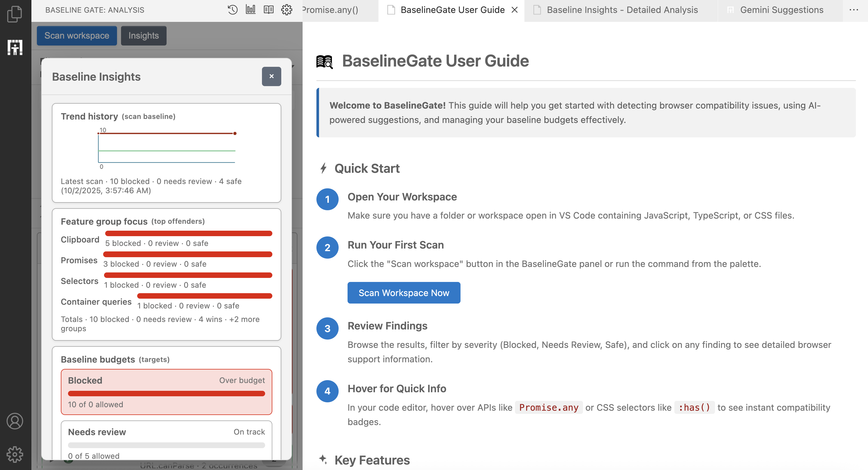Open the insights bar chart icon
The image size is (868, 470).
[250, 10]
